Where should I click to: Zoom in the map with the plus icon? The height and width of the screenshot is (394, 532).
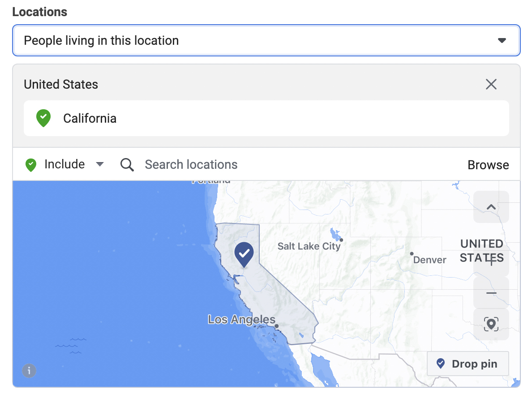tap(491, 261)
